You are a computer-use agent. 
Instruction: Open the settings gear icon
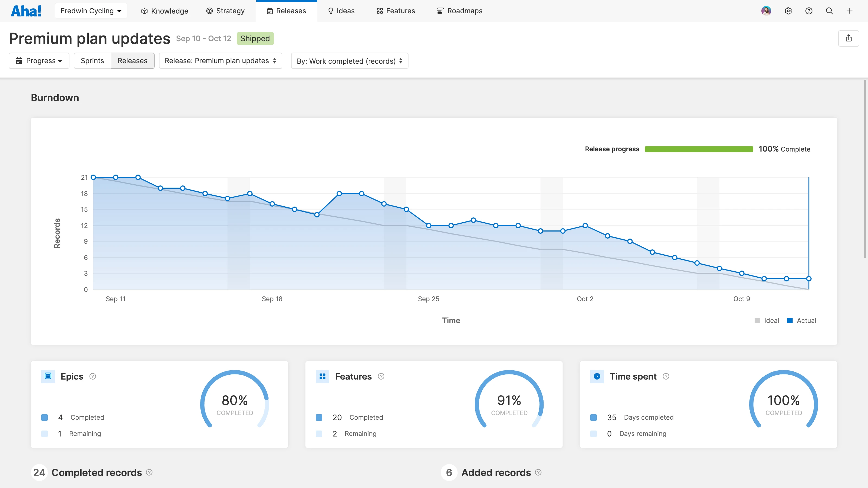point(788,11)
